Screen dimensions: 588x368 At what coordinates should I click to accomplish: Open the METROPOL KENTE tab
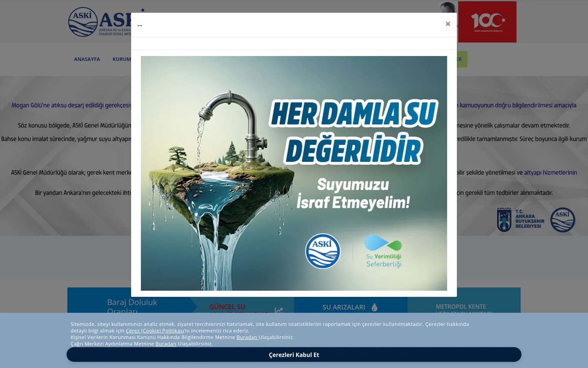pyautogui.click(x=461, y=307)
